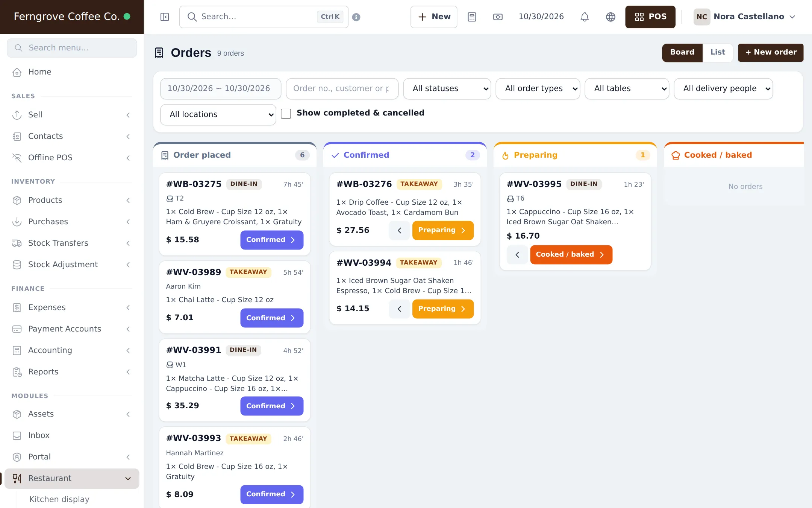812x508 pixels.
Task: Expand Purchases menu
Action: [72, 222]
